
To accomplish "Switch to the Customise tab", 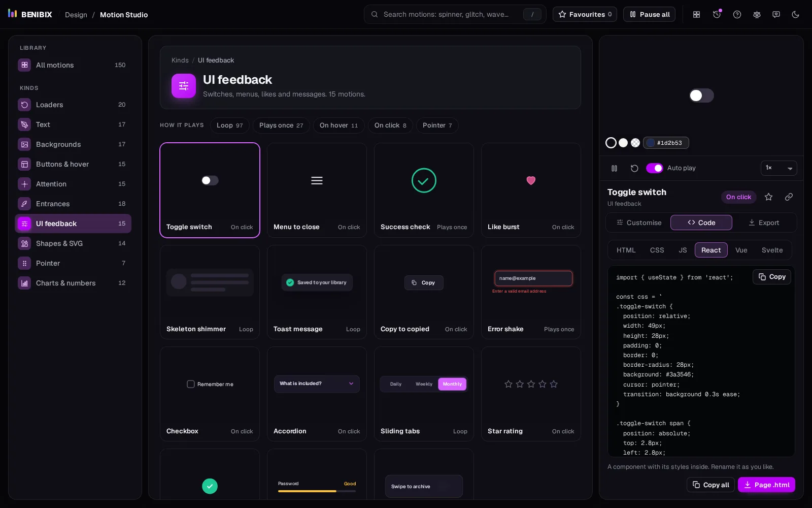I will point(639,223).
